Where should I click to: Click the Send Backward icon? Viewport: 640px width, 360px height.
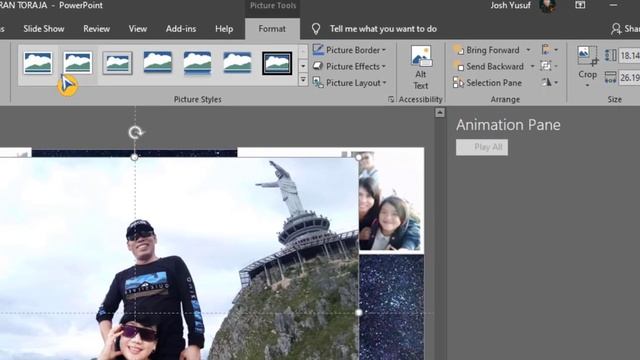(458, 66)
